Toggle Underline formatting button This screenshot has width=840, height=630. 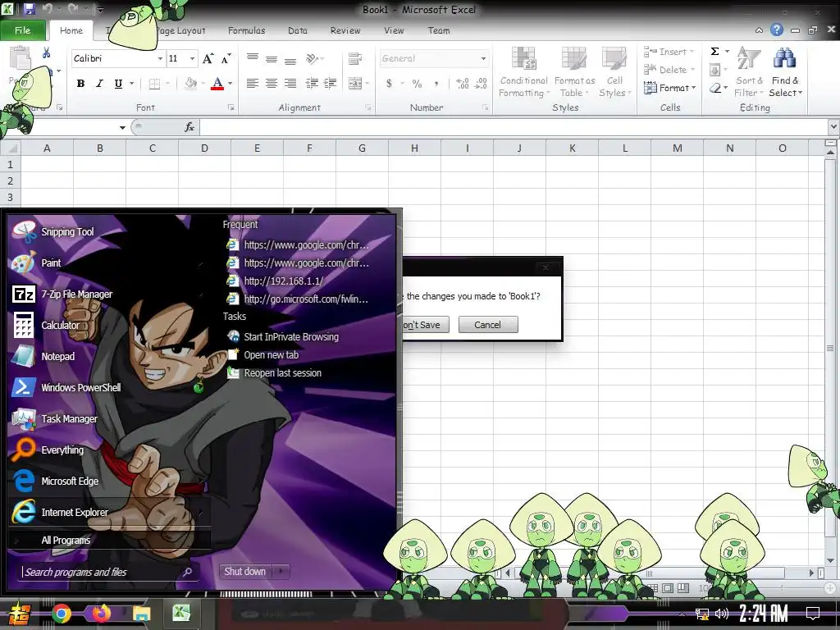(118, 84)
